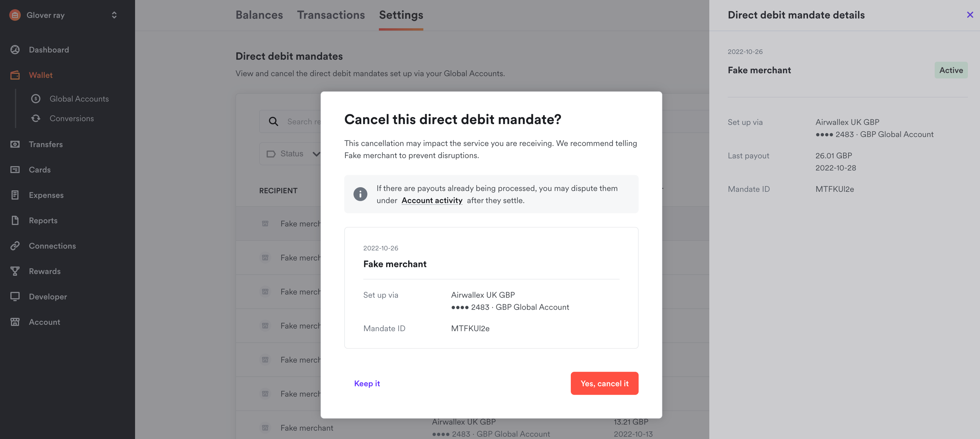Click Keep it to dismiss cancellation
Image resolution: width=980 pixels, height=439 pixels.
click(x=366, y=383)
